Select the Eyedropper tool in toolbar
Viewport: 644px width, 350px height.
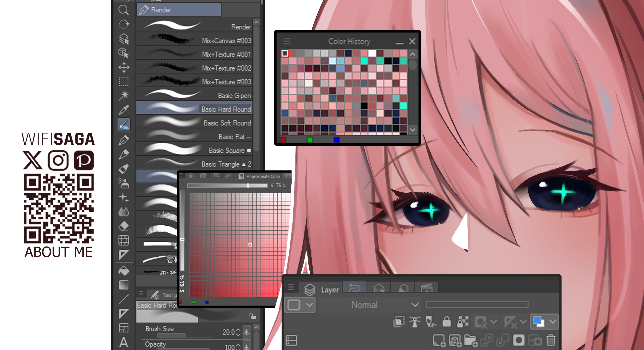coord(124,110)
